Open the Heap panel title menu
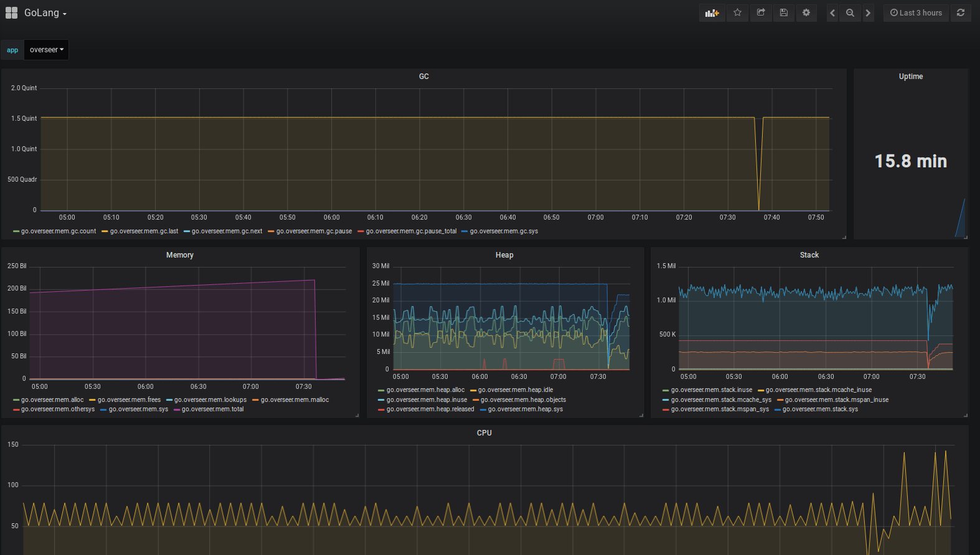 click(x=504, y=255)
